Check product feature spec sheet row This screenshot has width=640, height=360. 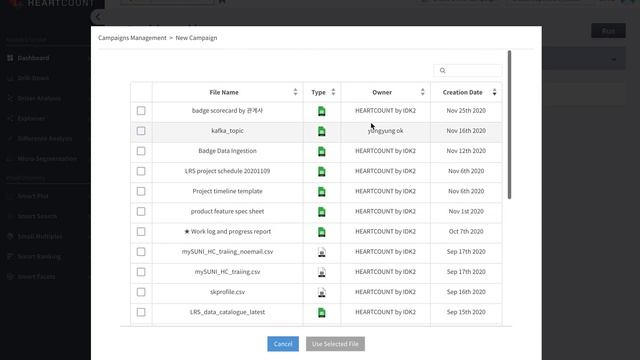[141, 211]
